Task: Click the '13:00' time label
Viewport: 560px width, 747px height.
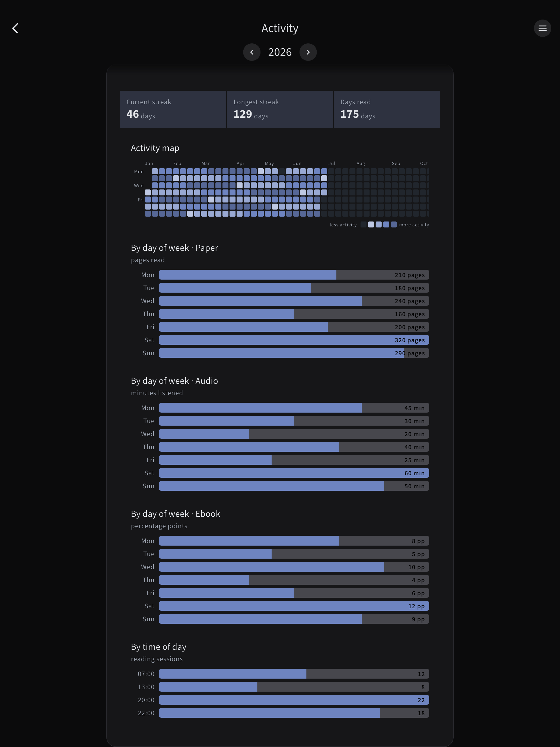Action: tap(146, 687)
